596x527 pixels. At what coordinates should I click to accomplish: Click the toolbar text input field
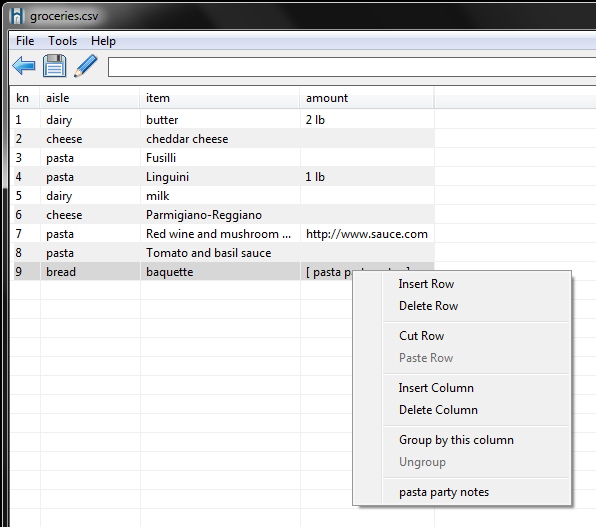352,67
